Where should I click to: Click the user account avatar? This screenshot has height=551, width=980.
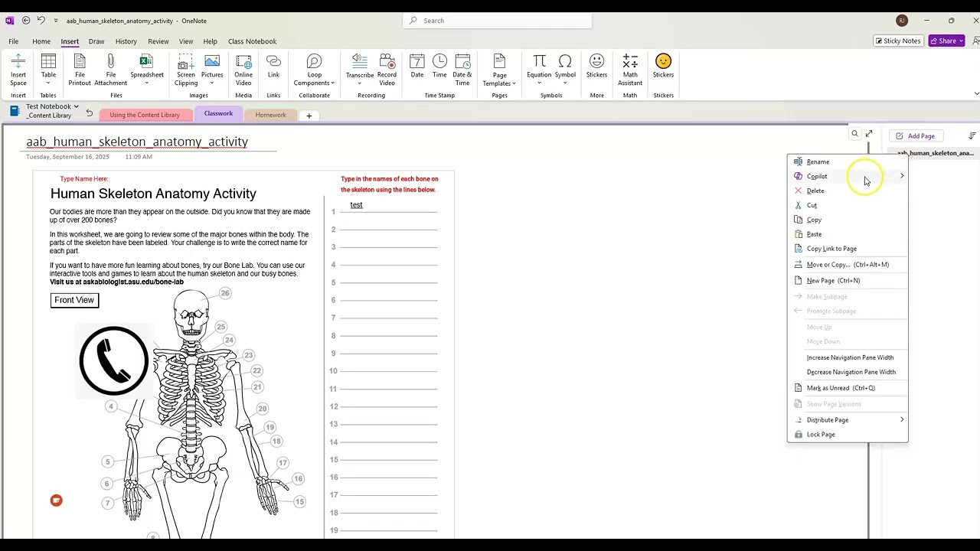[902, 21]
